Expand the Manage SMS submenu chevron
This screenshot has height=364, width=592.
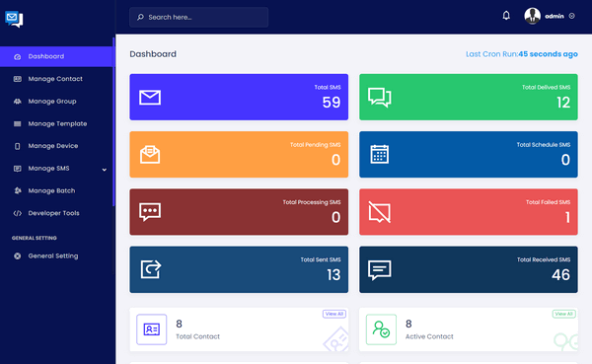click(x=105, y=170)
